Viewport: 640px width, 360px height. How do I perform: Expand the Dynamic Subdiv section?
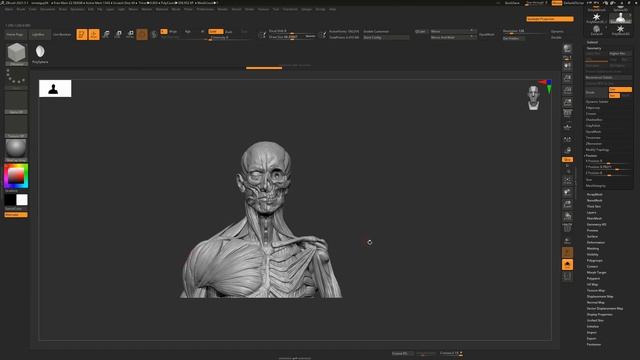pyautogui.click(x=597, y=102)
